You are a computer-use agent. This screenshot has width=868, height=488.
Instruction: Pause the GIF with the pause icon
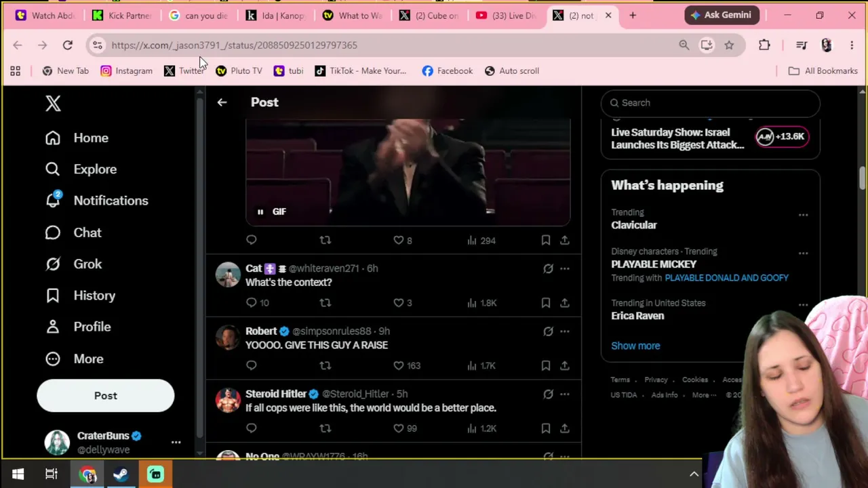pyautogui.click(x=260, y=211)
